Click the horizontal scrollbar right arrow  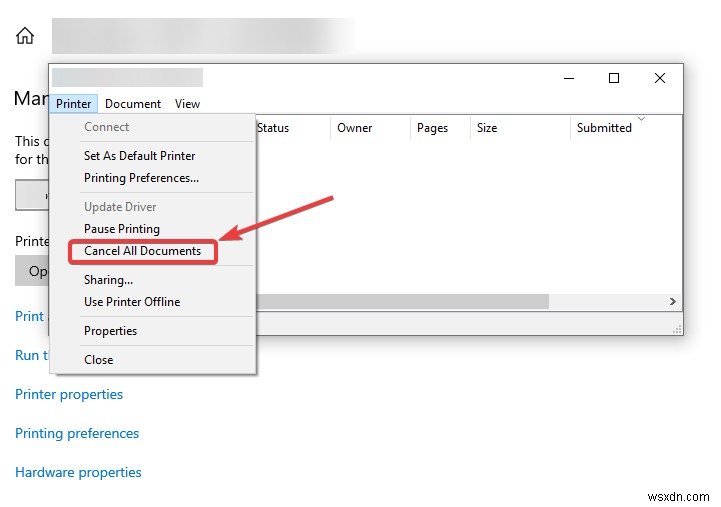coord(673,302)
